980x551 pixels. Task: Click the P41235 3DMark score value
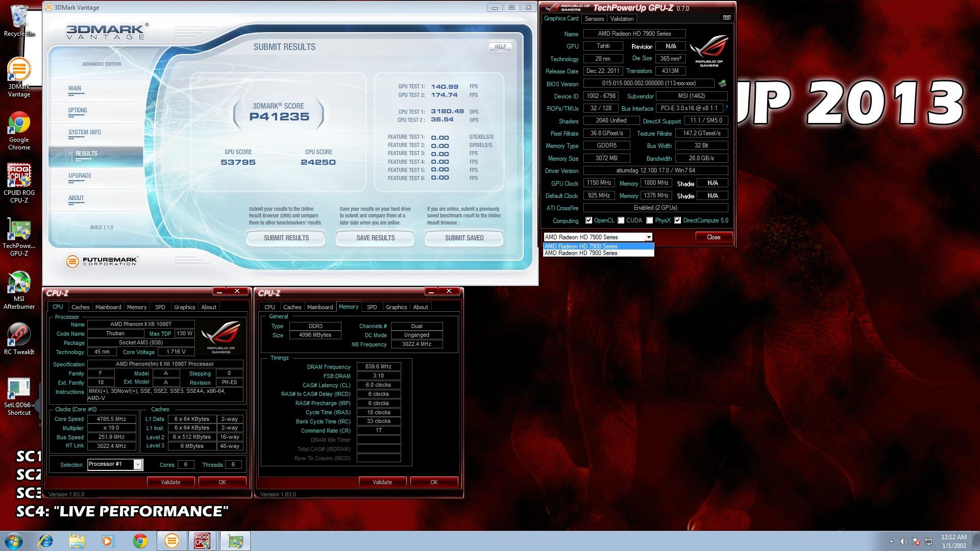pyautogui.click(x=279, y=117)
